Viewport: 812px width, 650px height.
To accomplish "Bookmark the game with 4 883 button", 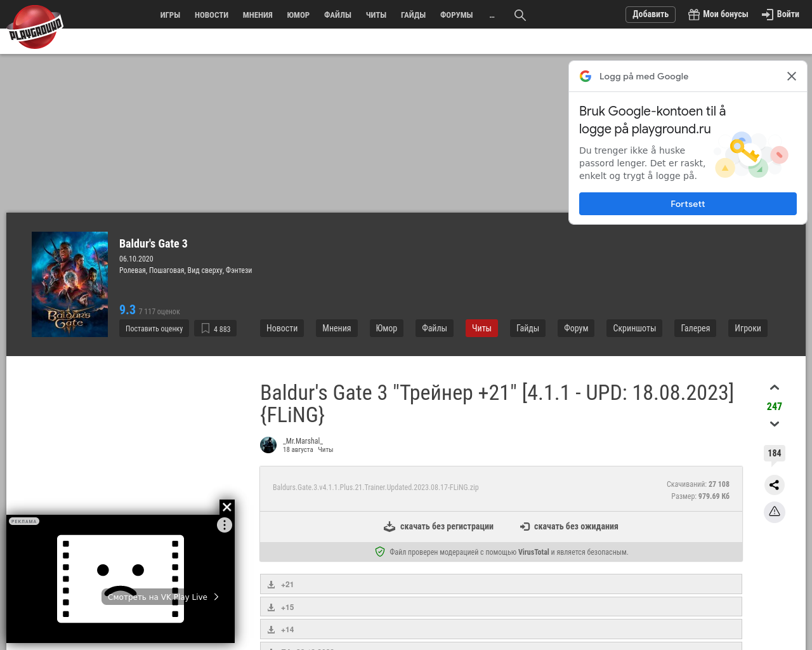I will (x=215, y=328).
